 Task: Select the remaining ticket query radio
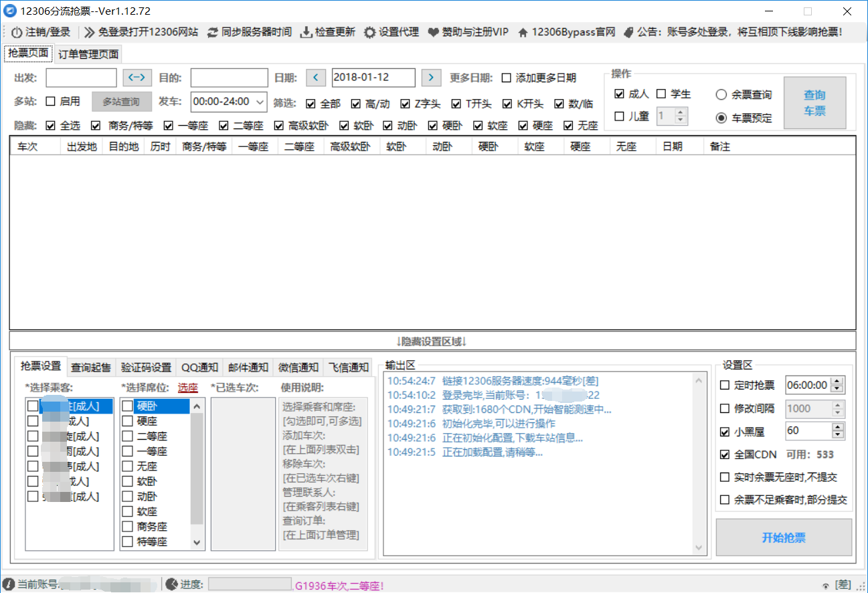(x=721, y=95)
